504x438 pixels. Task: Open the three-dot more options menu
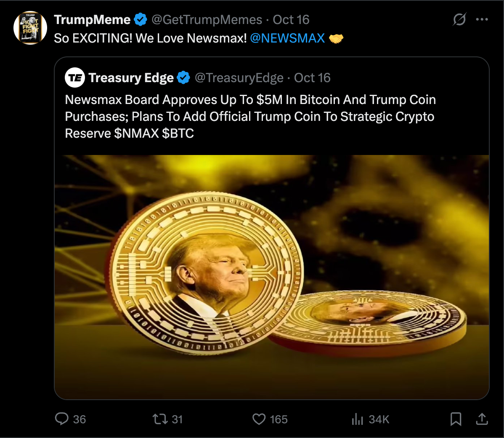[482, 19]
